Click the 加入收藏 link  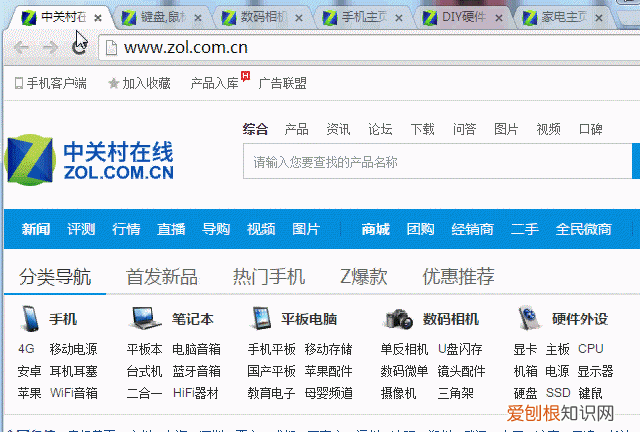point(147,83)
